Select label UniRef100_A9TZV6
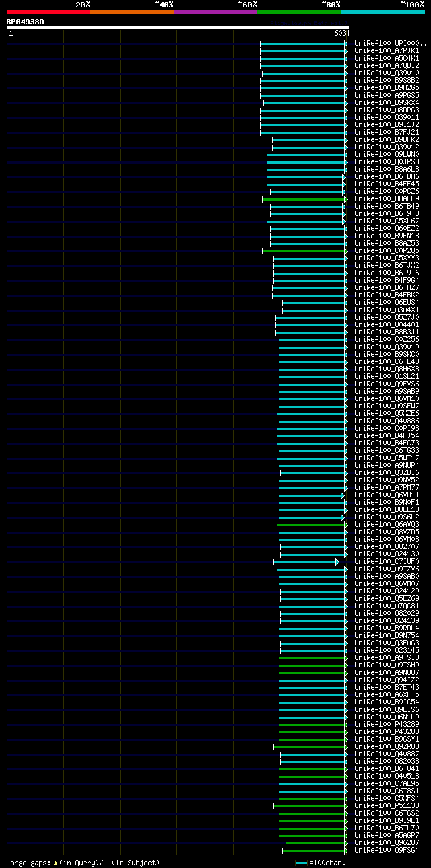 387,569
